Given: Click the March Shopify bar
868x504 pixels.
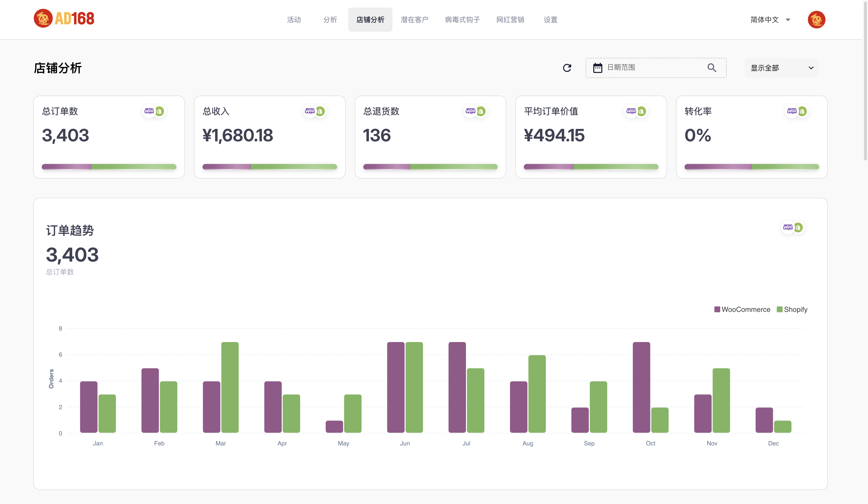Looking at the screenshot, I should [230, 387].
